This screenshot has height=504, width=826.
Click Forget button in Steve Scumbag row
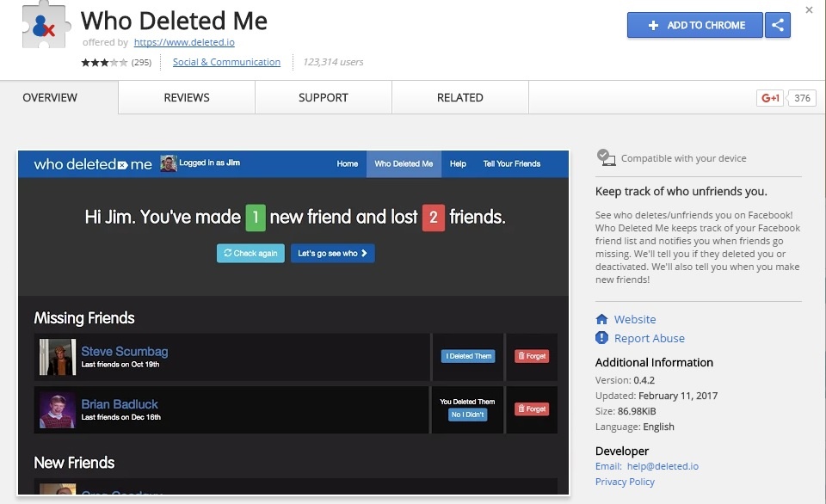click(x=532, y=356)
